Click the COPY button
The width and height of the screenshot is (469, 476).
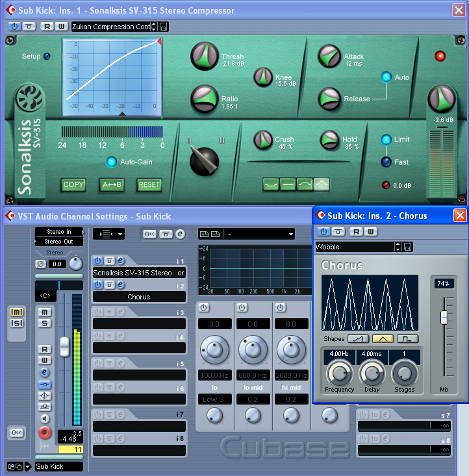pos(73,184)
